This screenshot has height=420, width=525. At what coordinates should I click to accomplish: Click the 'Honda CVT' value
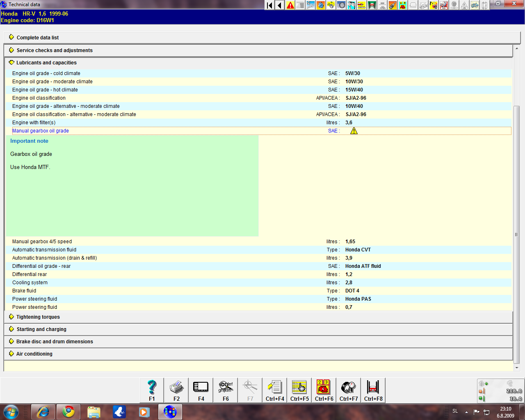click(358, 250)
